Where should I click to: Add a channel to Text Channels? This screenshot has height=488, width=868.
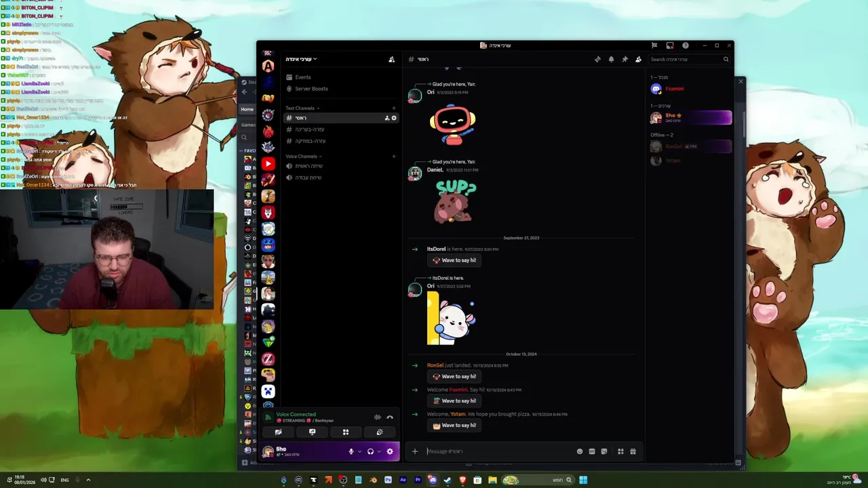pos(394,108)
